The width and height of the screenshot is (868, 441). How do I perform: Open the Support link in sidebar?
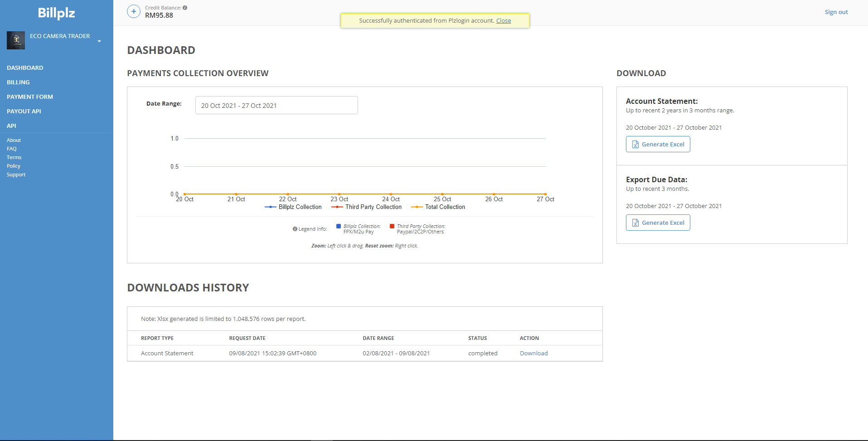click(16, 174)
